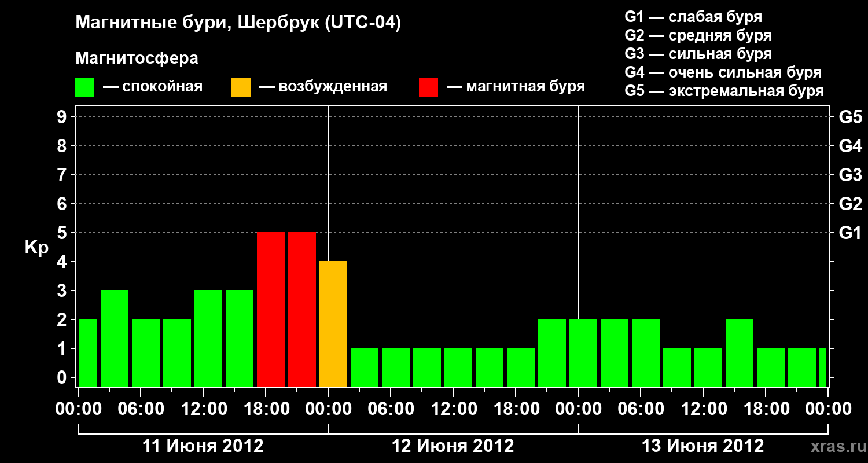
Task: Click the 'G2 — средняя буря' legend line
Action: click(x=698, y=35)
